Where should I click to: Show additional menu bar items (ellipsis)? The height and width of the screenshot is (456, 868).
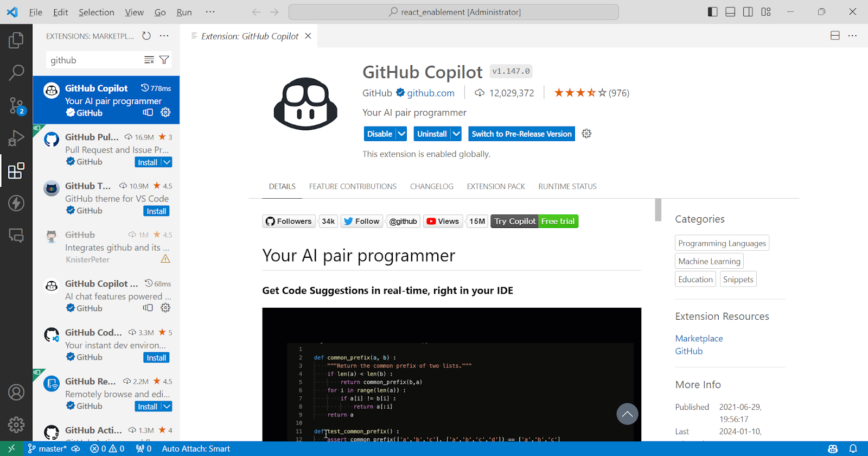210,12
